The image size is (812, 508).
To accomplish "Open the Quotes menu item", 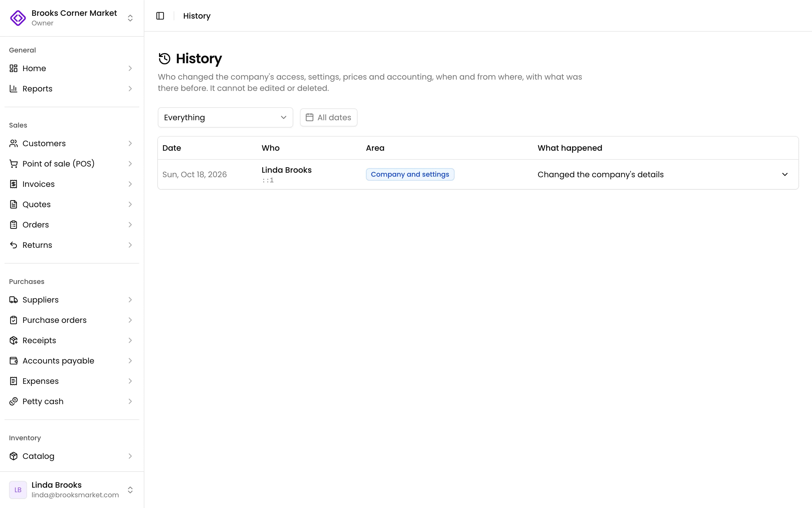I will [72, 204].
